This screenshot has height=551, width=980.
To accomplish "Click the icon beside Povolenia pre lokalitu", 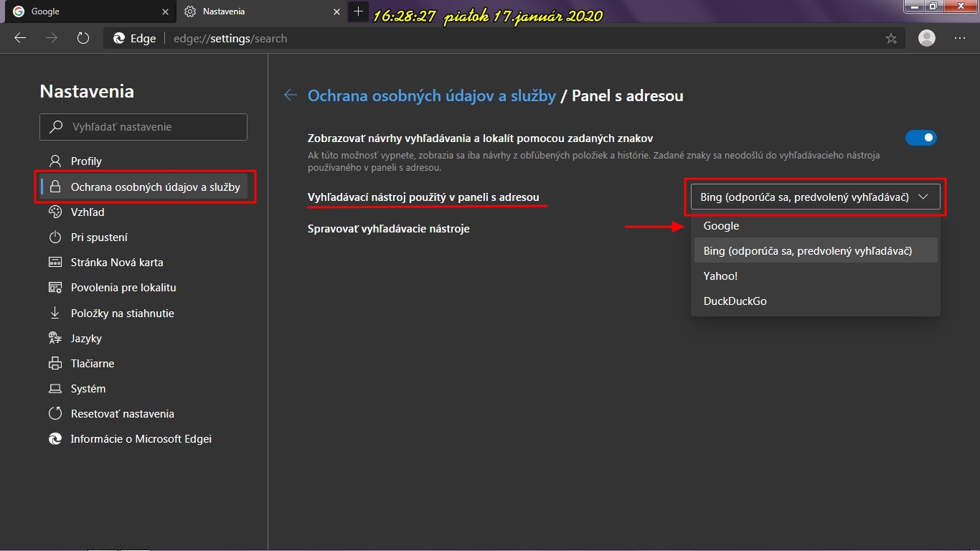I will click(55, 288).
